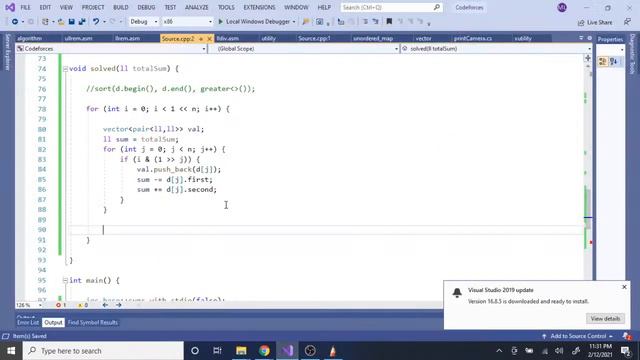This screenshot has width=640, height=360.
Task: Save the current file with Save icon
Action: coord(71,22)
